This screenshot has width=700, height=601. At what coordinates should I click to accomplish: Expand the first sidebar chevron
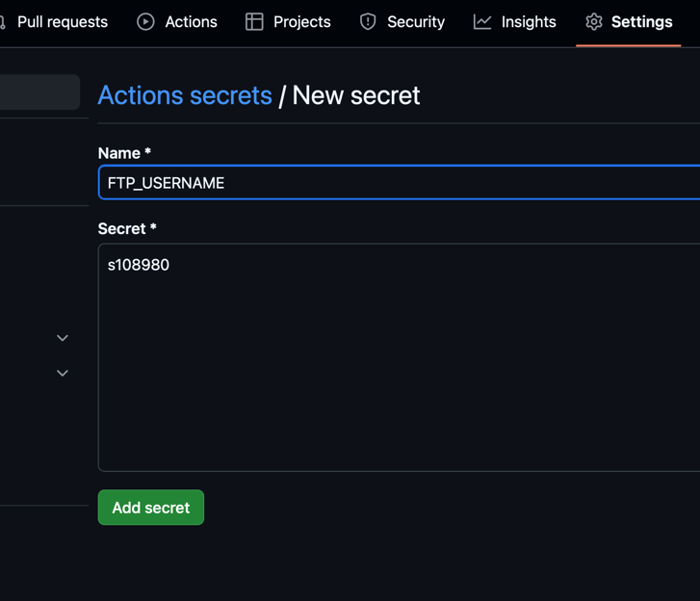[63, 338]
